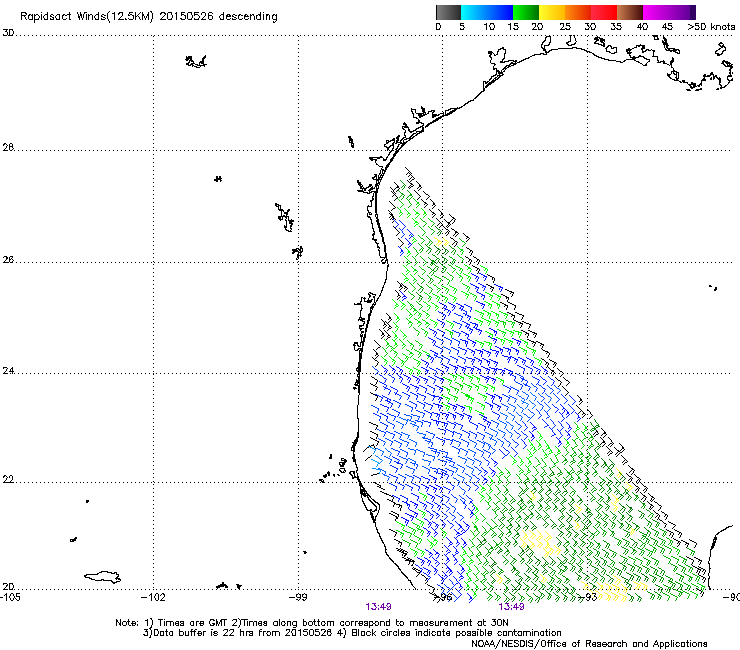This screenshot has width=740, height=650.
Task: Click the NOAA/NESDIS Office of Research credit
Action: tap(589, 644)
